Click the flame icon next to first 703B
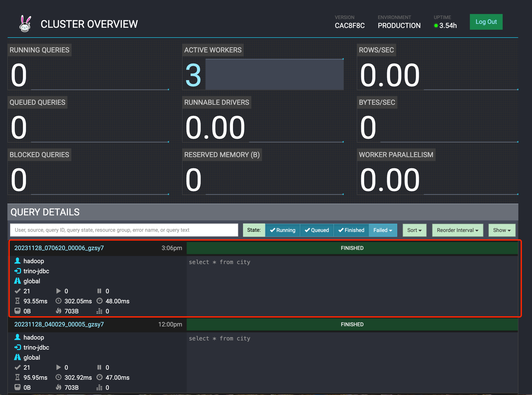The height and width of the screenshot is (395, 532). tap(59, 311)
